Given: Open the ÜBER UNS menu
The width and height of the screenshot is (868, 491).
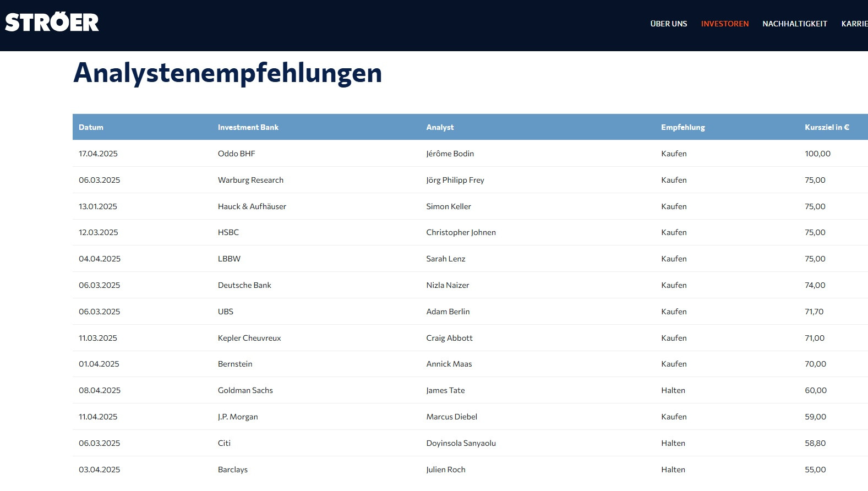Looking at the screenshot, I should tap(668, 24).
